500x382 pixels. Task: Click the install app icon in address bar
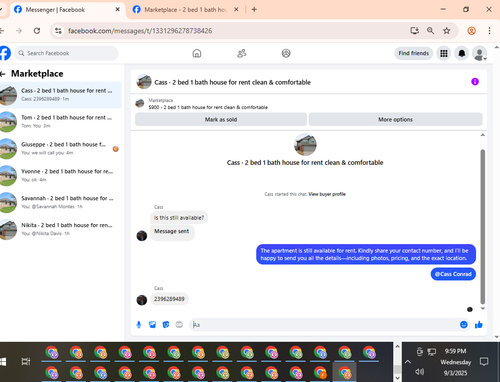pyautogui.click(x=414, y=31)
